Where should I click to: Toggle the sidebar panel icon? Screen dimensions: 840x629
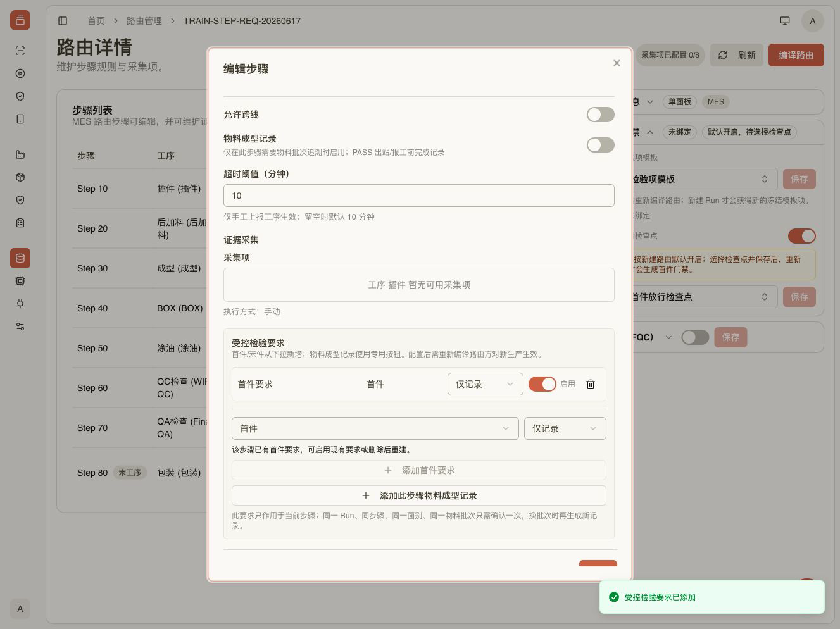[63, 21]
